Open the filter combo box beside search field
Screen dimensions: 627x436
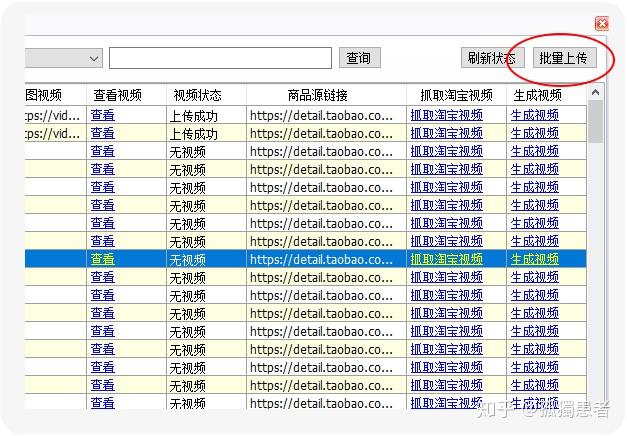[x=63, y=58]
